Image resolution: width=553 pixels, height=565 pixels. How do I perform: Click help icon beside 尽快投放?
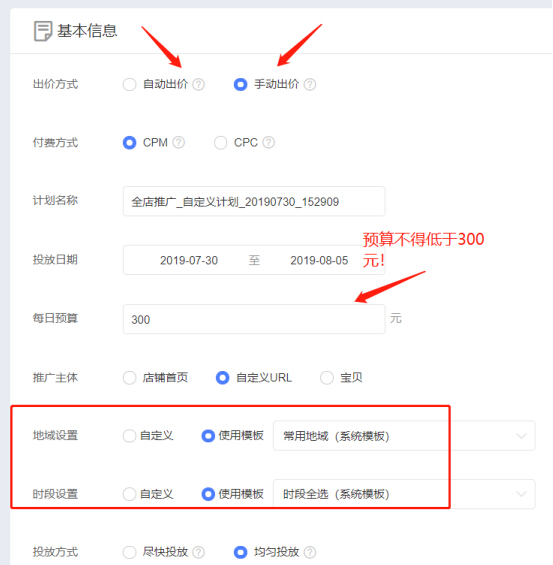[199, 552]
